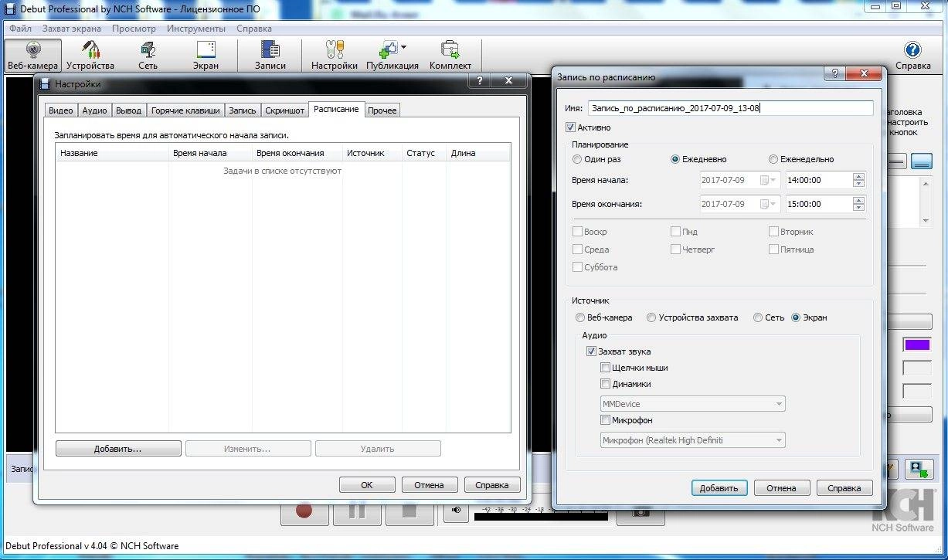Select the Ежедневно radio option
948x560 pixels.
[675, 159]
